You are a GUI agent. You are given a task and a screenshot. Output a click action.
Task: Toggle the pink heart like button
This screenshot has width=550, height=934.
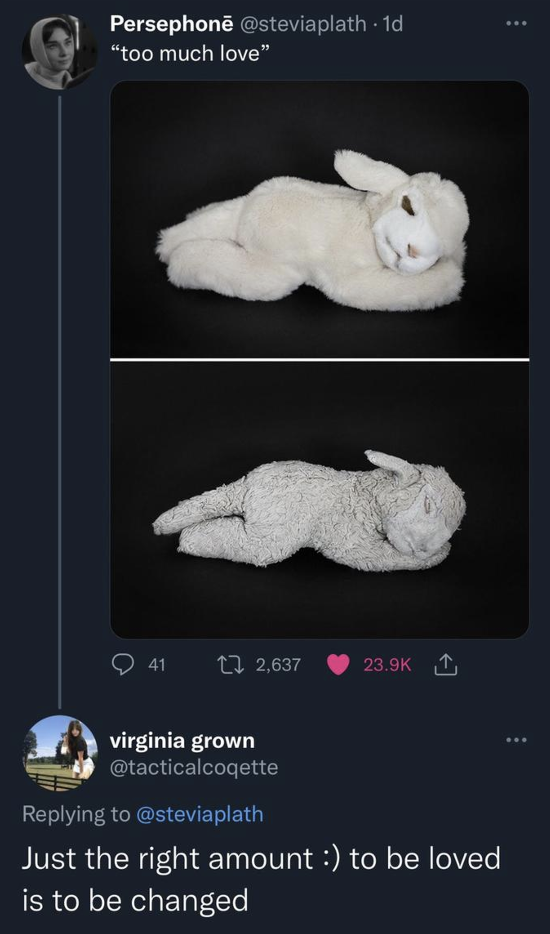tap(338, 665)
